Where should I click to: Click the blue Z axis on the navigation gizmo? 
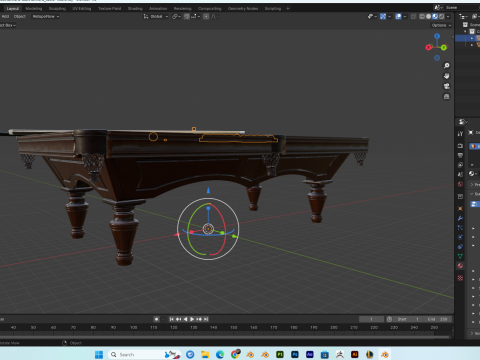437,36
